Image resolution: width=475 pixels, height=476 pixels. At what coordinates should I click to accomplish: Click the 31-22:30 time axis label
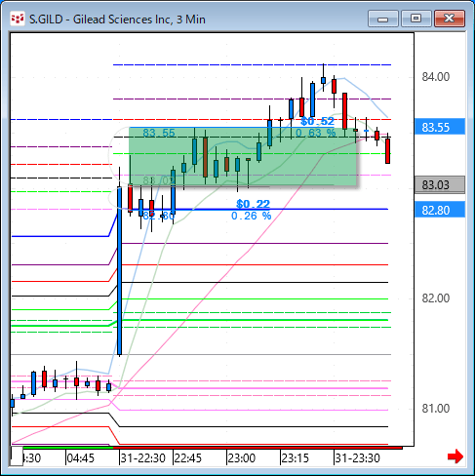(x=143, y=458)
